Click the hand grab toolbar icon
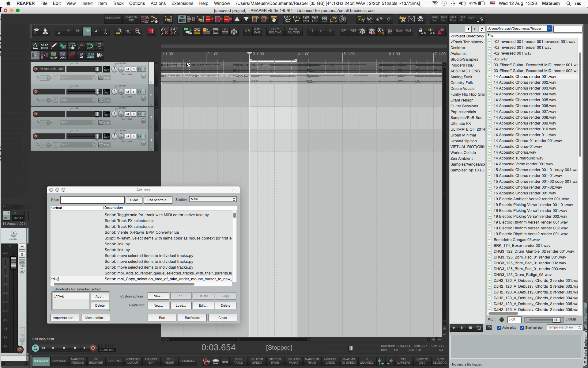 (x=274, y=19)
